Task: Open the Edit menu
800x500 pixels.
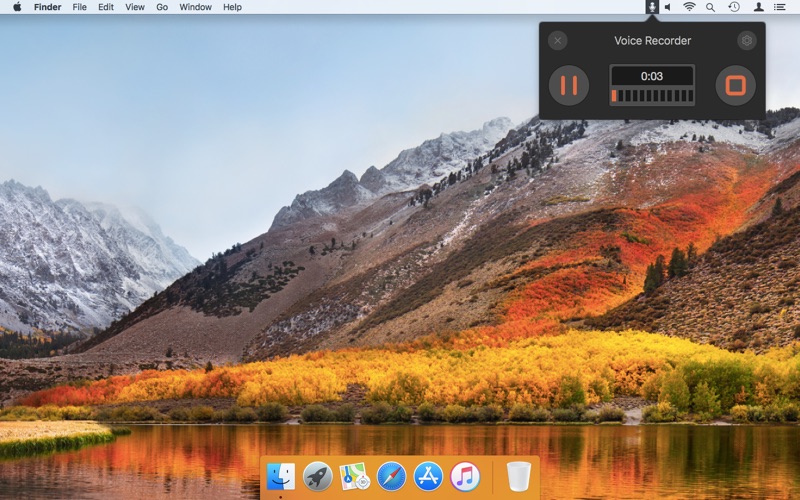Action: (x=106, y=7)
